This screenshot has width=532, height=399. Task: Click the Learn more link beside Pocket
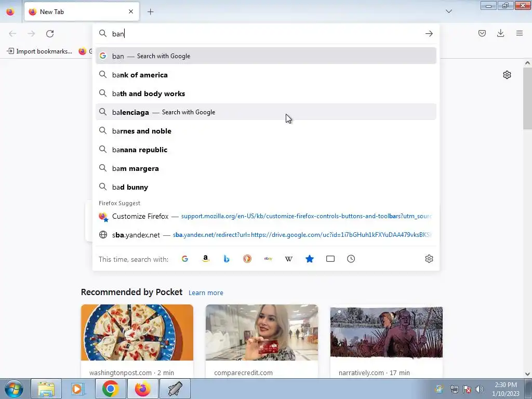click(206, 293)
